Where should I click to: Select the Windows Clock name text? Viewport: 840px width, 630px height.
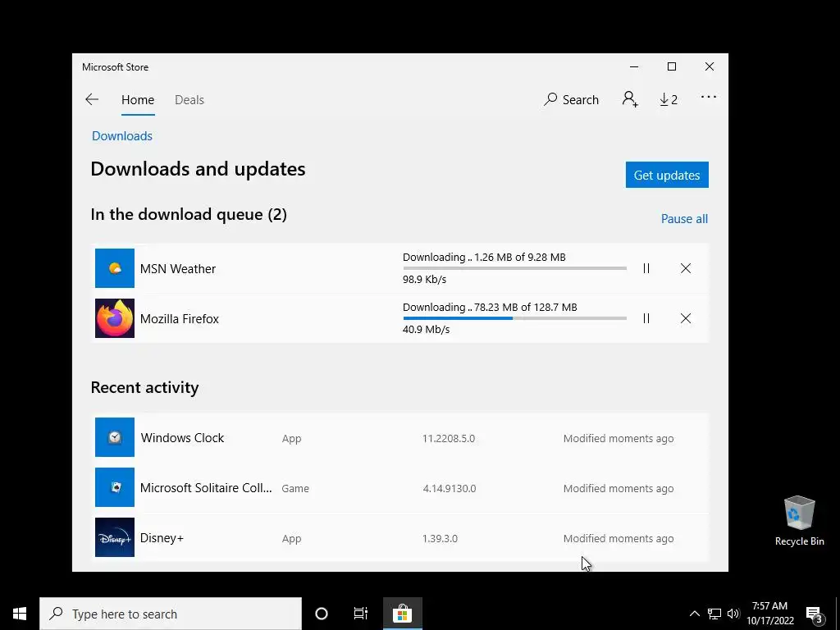tap(182, 438)
